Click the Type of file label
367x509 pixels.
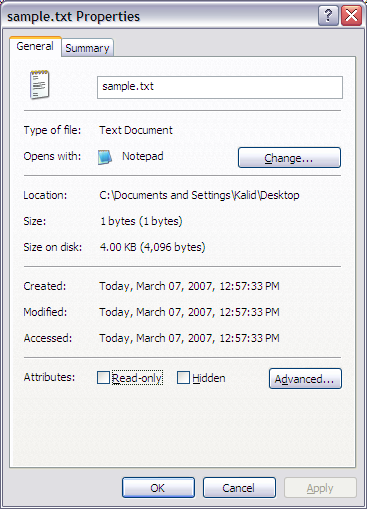[52, 130]
